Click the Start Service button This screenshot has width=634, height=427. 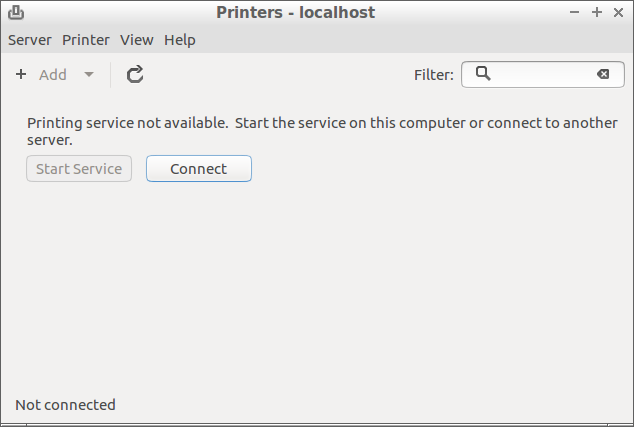pos(79,169)
